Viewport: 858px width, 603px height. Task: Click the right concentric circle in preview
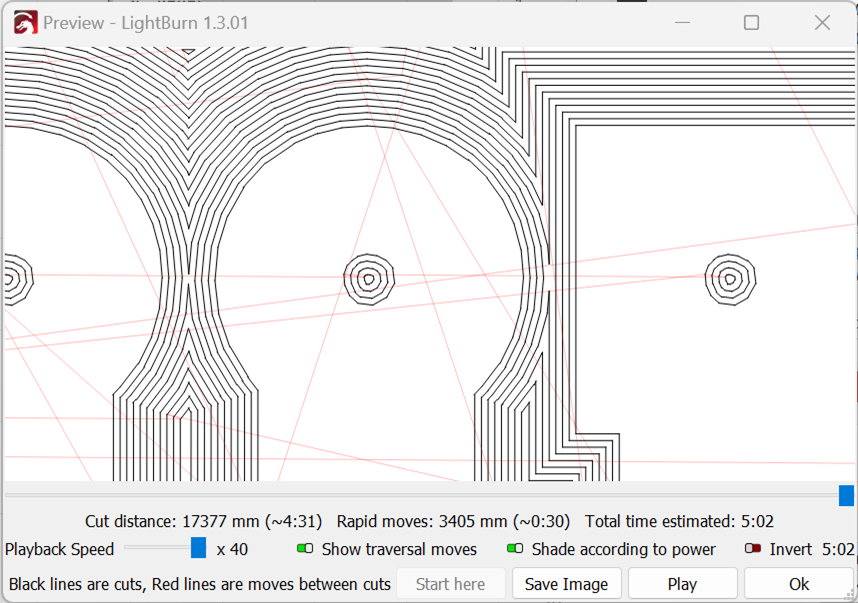pos(730,279)
